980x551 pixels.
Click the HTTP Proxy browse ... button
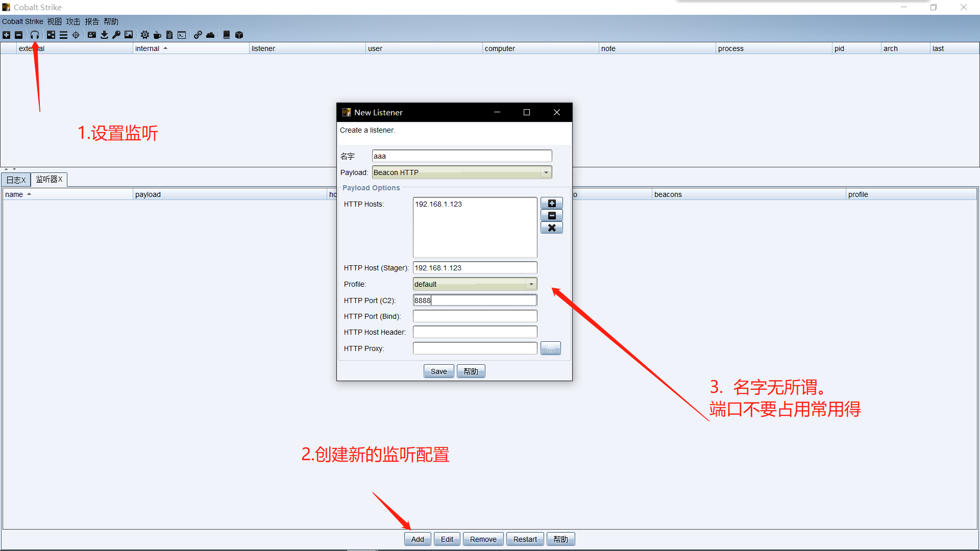[550, 348]
